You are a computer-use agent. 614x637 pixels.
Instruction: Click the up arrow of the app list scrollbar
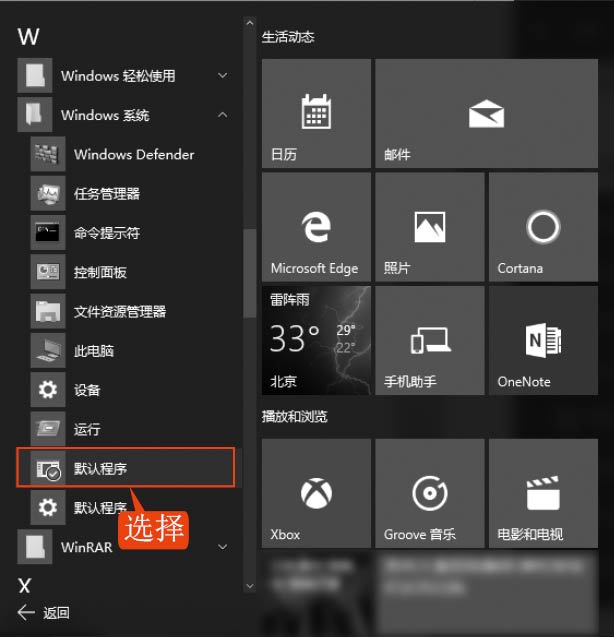pos(250,23)
